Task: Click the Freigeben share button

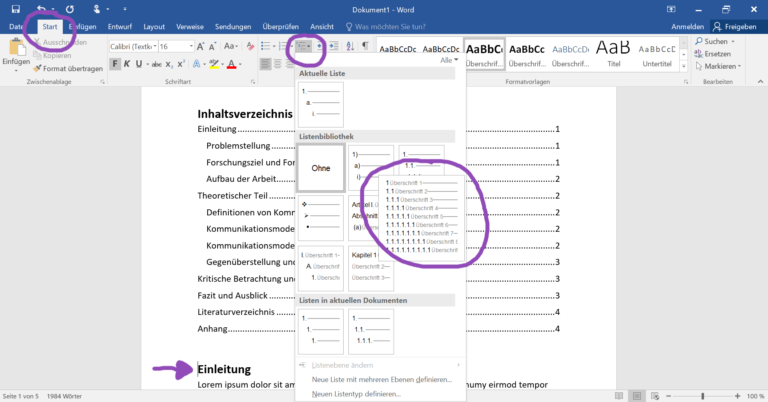Action: click(x=738, y=27)
